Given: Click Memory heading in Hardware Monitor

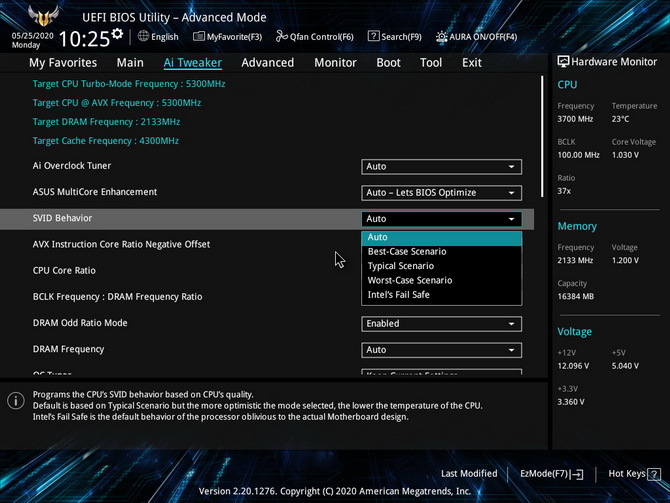Looking at the screenshot, I should pyautogui.click(x=577, y=226).
